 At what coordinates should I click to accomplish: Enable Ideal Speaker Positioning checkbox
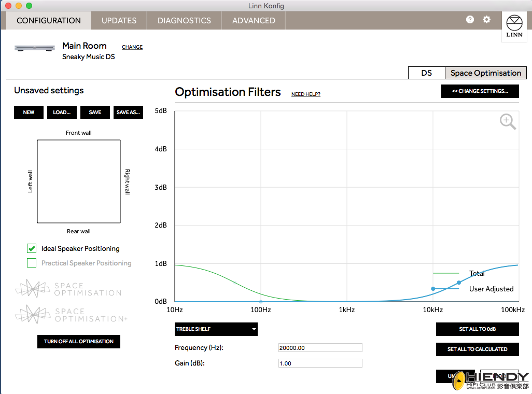click(x=32, y=248)
